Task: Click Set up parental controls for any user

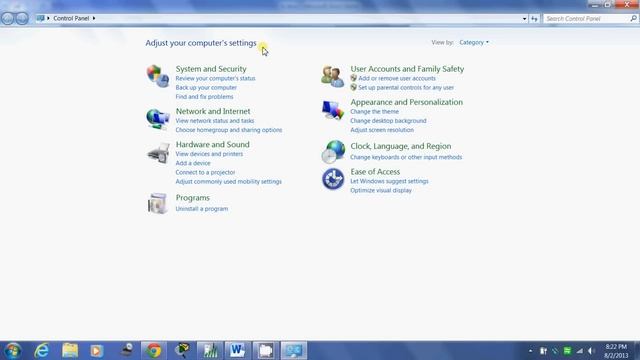Action: coord(406,87)
